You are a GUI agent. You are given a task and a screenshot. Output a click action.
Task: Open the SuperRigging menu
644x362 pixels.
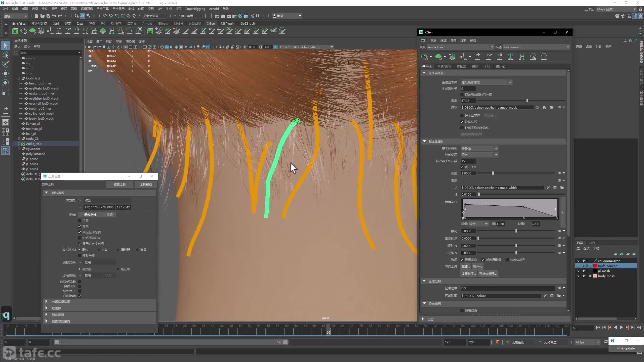[x=195, y=9]
